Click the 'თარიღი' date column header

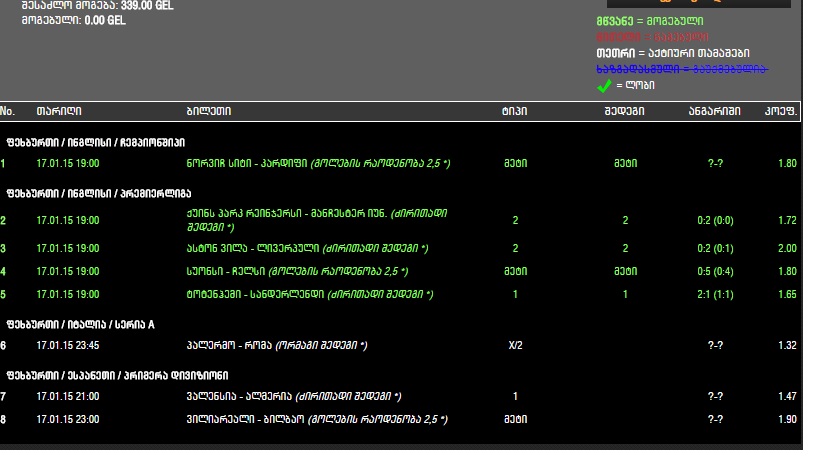coord(58,111)
